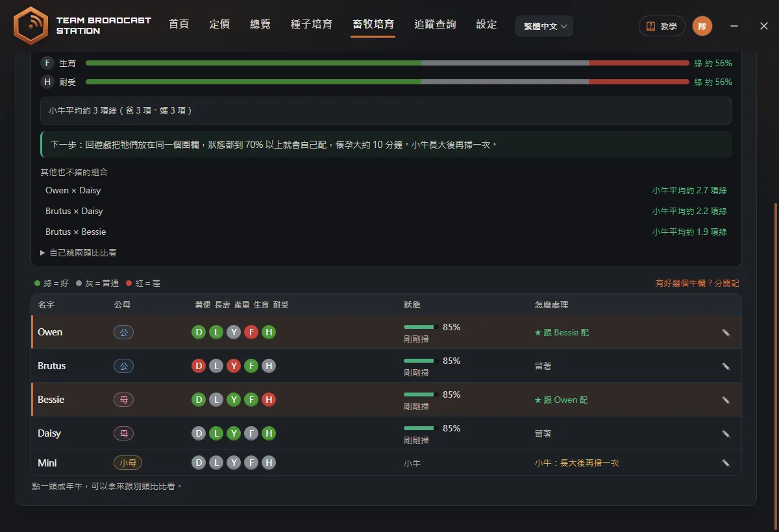The image size is (779, 532).
Task: Click the 狀態 column header
Action: 412,305
